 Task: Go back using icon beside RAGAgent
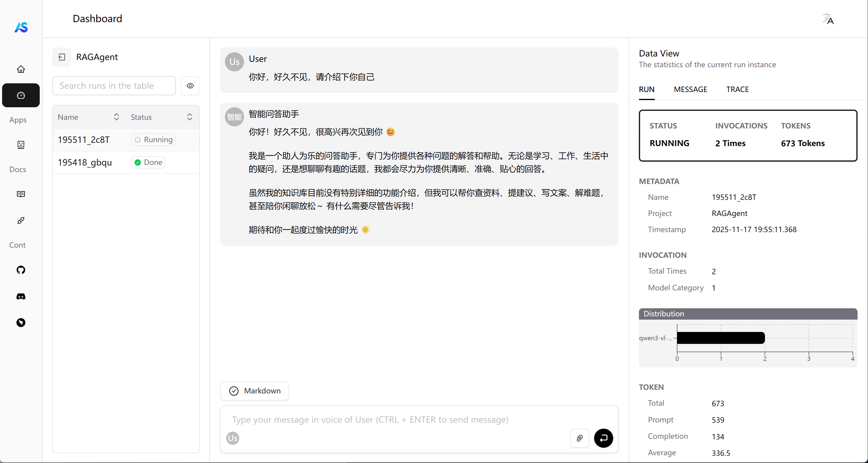click(x=62, y=57)
